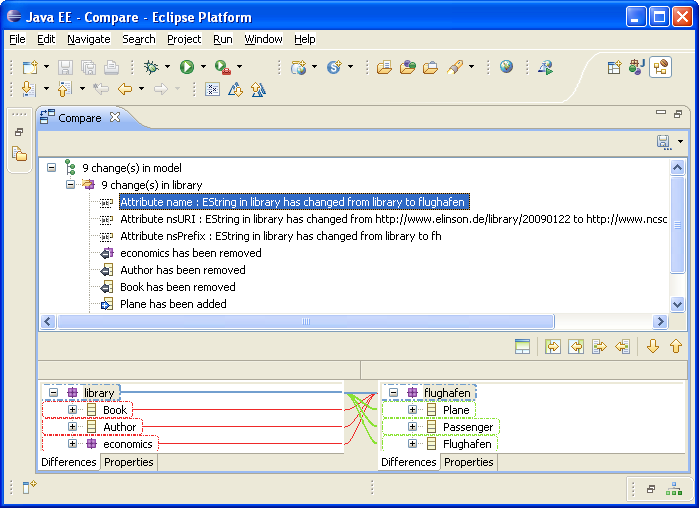Click the horizontal scrollbar left arrow
Image resolution: width=699 pixels, height=508 pixels.
pyautogui.click(x=48, y=321)
